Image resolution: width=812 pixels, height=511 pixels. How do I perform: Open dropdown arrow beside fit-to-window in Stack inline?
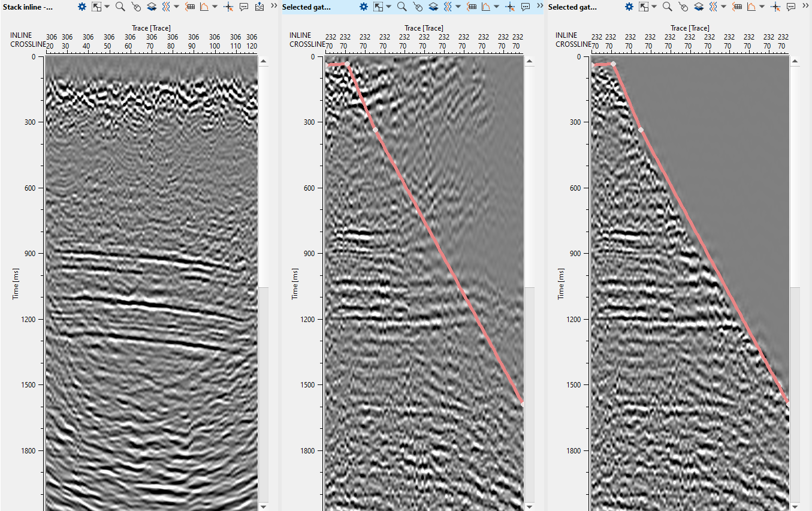[107, 7]
